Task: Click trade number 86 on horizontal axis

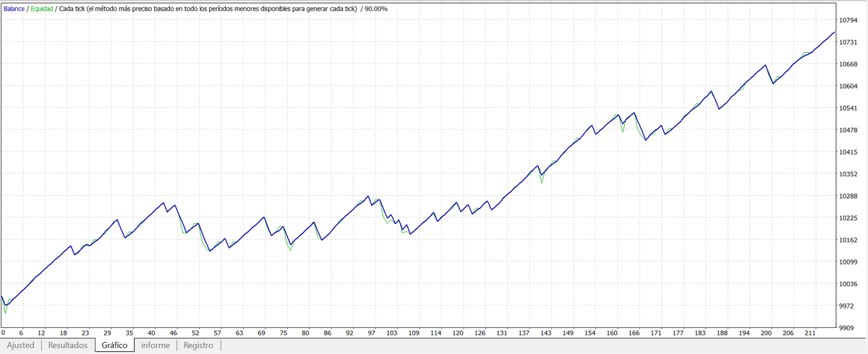Action: coord(328,333)
